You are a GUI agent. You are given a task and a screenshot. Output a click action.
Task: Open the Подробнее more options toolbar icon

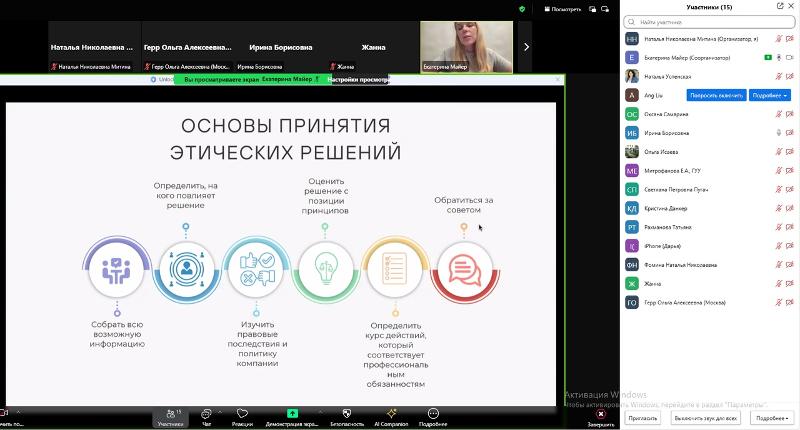click(433, 415)
